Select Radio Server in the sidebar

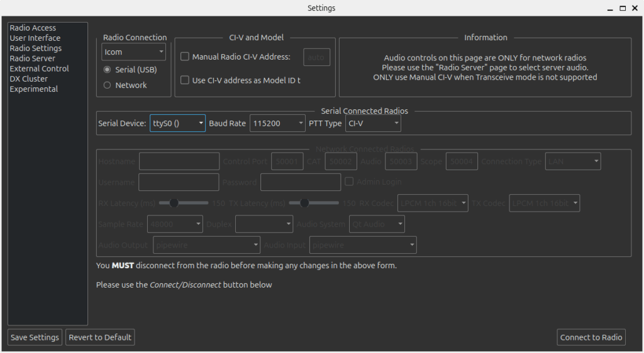click(33, 58)
